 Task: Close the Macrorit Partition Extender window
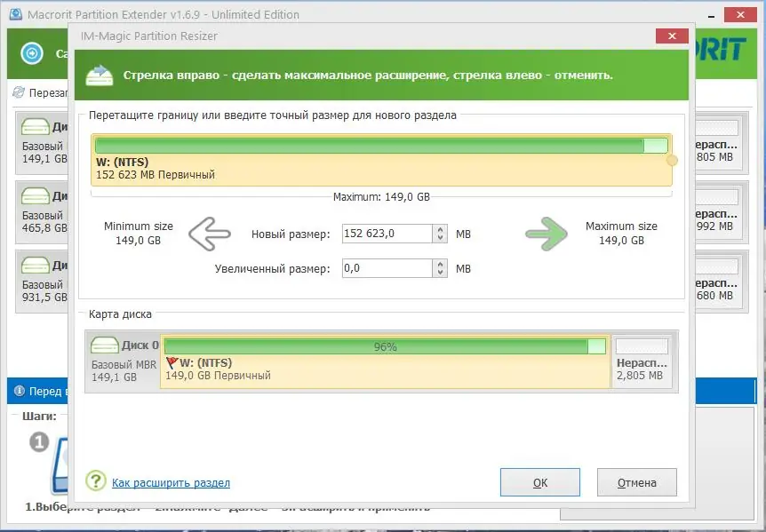[740, 15]
